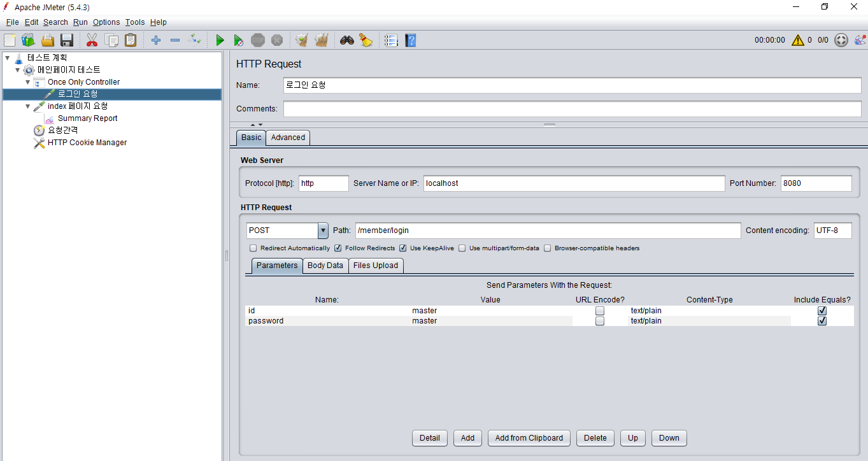
Task: Open the POST method dropdown
Action: (x=323, y=230)
